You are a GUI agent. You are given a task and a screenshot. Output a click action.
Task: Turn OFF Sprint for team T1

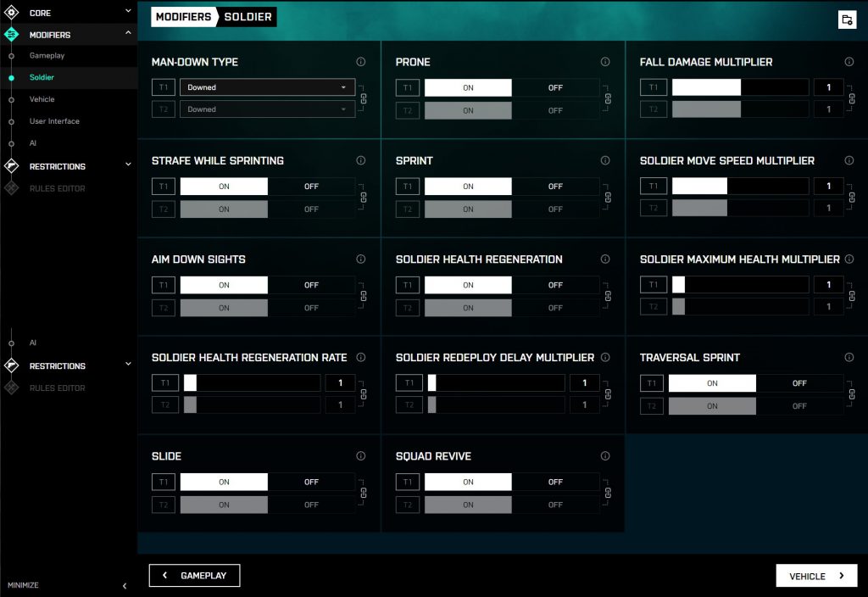tap(555, 187)
